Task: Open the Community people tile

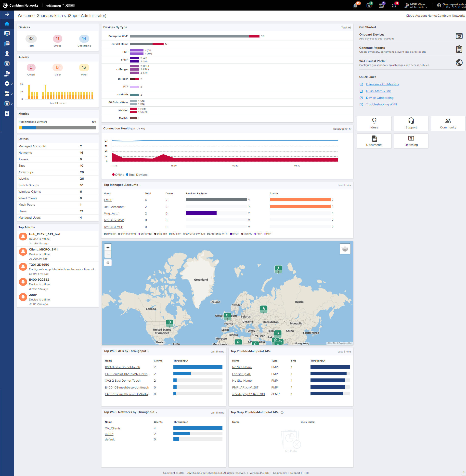Action: click(448, 123)
